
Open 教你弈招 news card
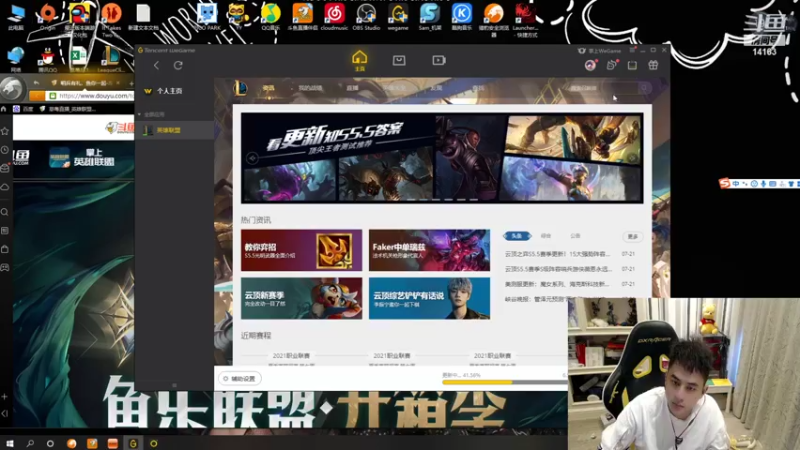302,250
